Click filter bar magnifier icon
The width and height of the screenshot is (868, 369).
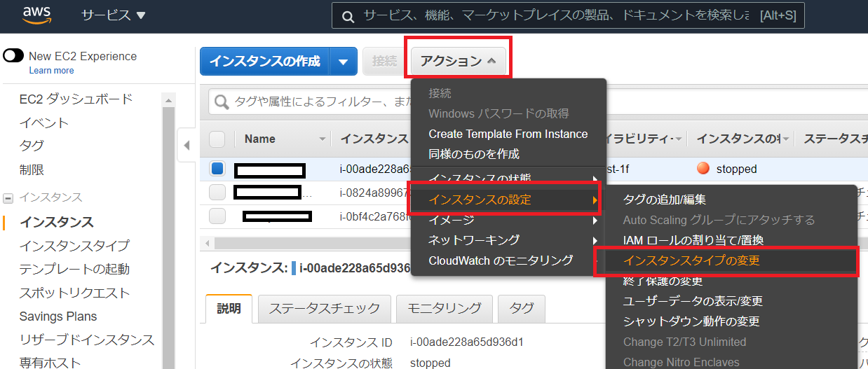(222, 102)
